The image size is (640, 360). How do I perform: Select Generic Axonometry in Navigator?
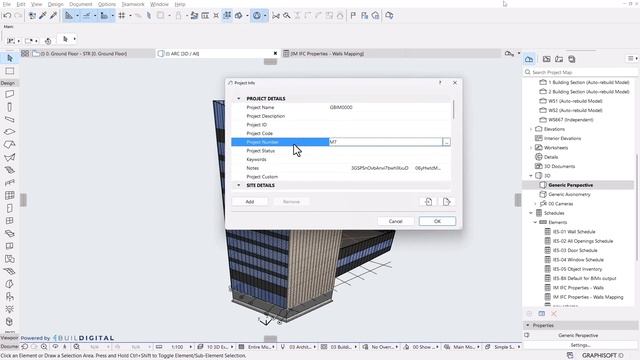coord(569,194)
